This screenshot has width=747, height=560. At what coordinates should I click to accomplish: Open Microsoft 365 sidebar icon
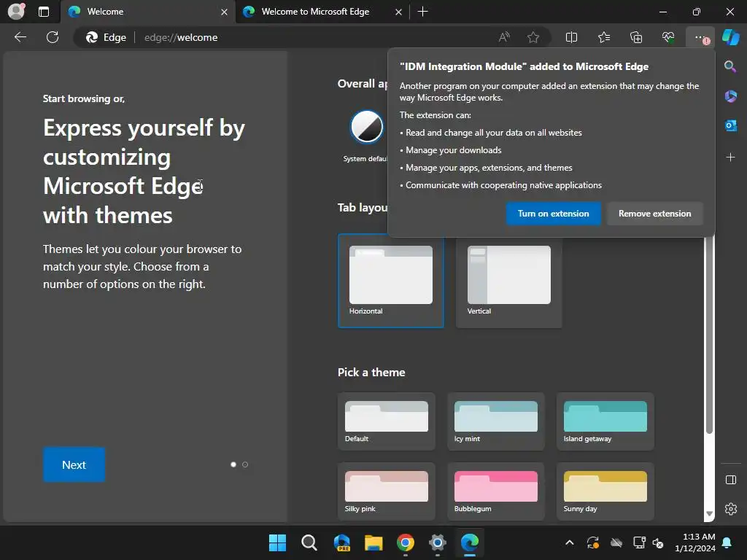click(730, 96)
